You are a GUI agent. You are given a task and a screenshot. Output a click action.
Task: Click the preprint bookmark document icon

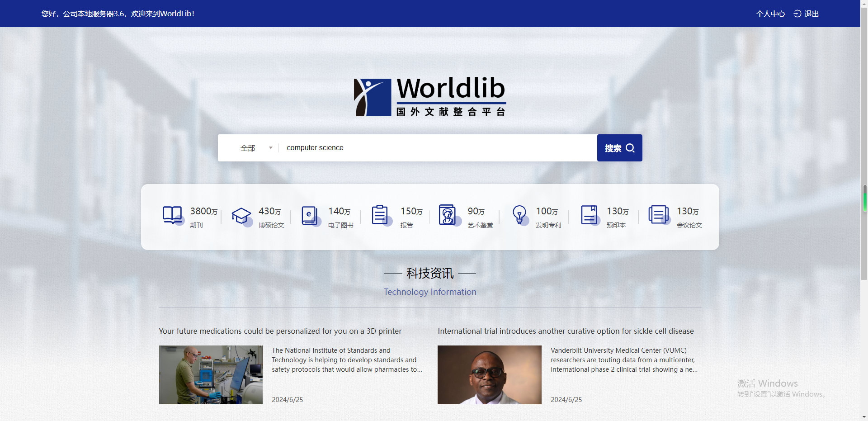point(590,215)
